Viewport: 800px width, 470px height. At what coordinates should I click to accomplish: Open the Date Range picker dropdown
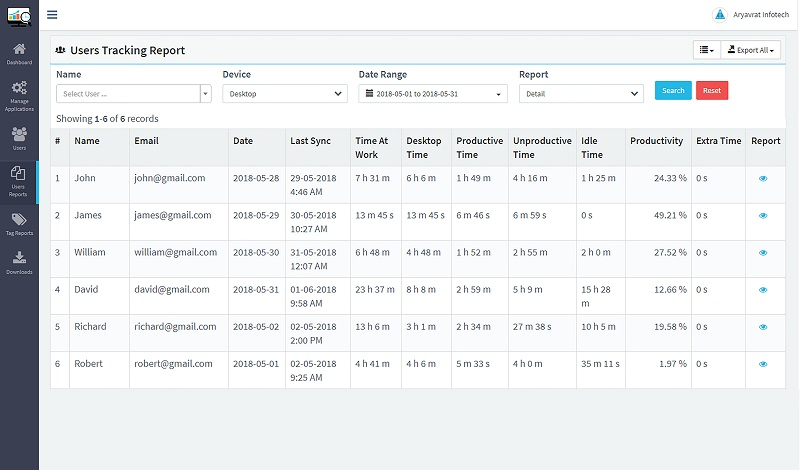[x=433, y=93]
